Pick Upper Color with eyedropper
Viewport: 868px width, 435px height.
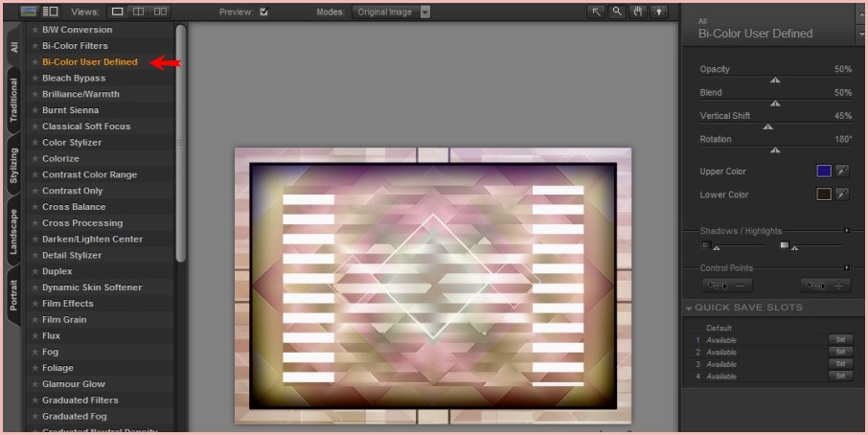click(x=842, y=172)
